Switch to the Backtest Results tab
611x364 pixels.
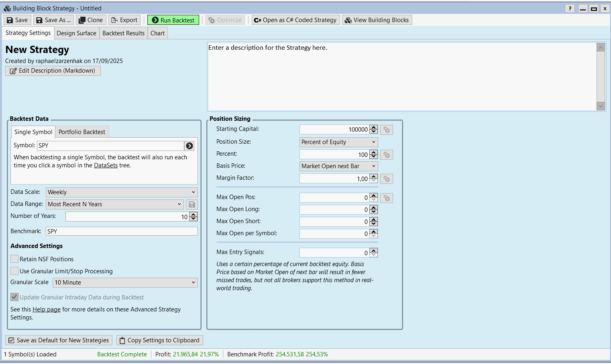[x=123, y=33]
